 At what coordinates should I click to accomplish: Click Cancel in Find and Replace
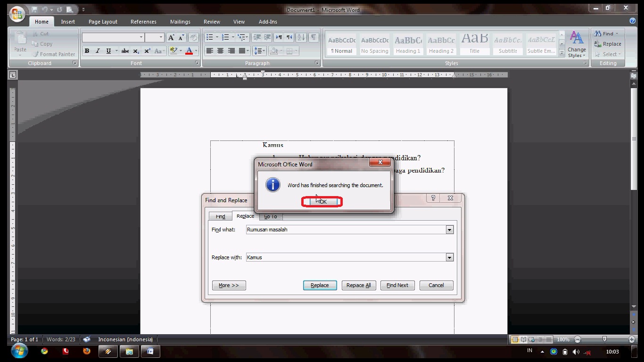[x=436, y=285]
